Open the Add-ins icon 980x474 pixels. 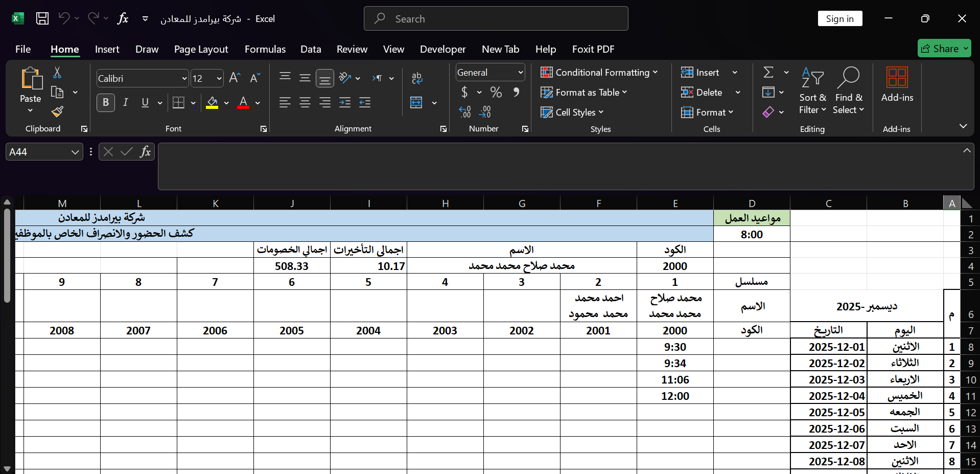pyautogui.click(x=897, y=84)
